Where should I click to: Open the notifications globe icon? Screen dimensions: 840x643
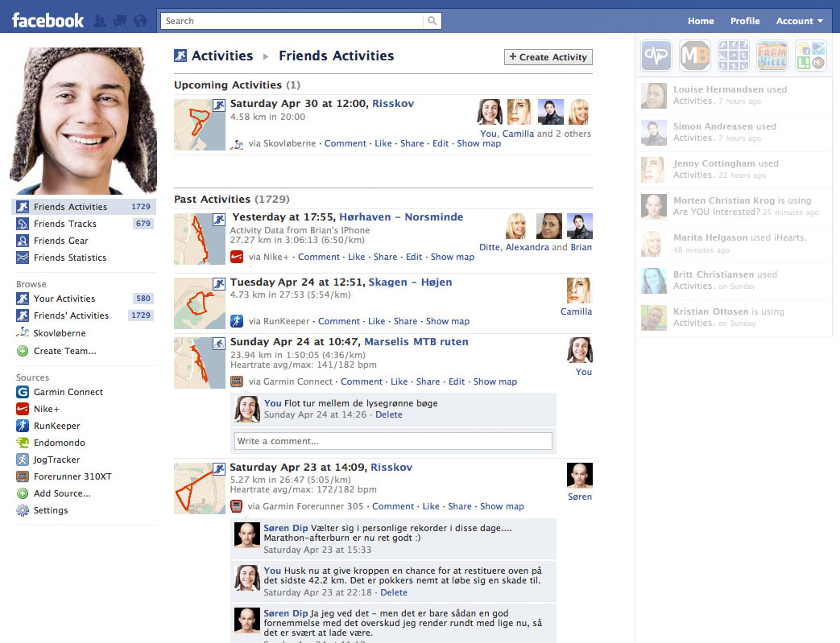139,21
